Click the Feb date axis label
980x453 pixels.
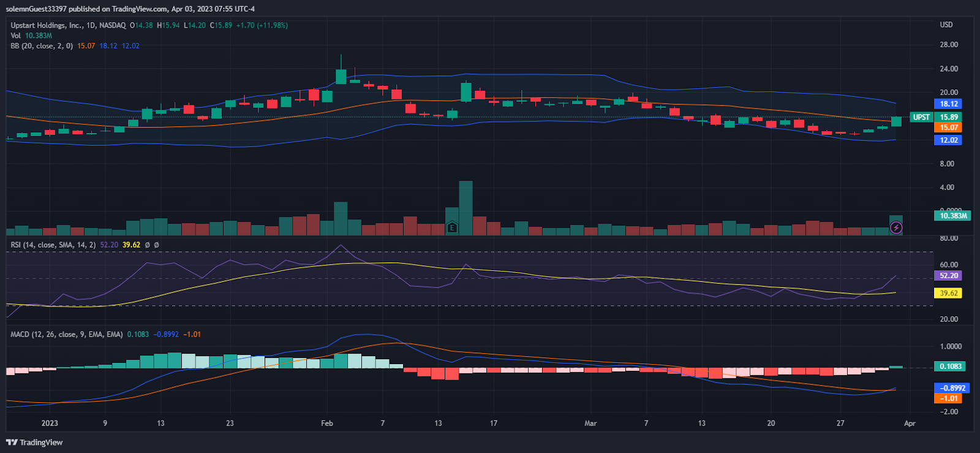[x=327, y=423]
